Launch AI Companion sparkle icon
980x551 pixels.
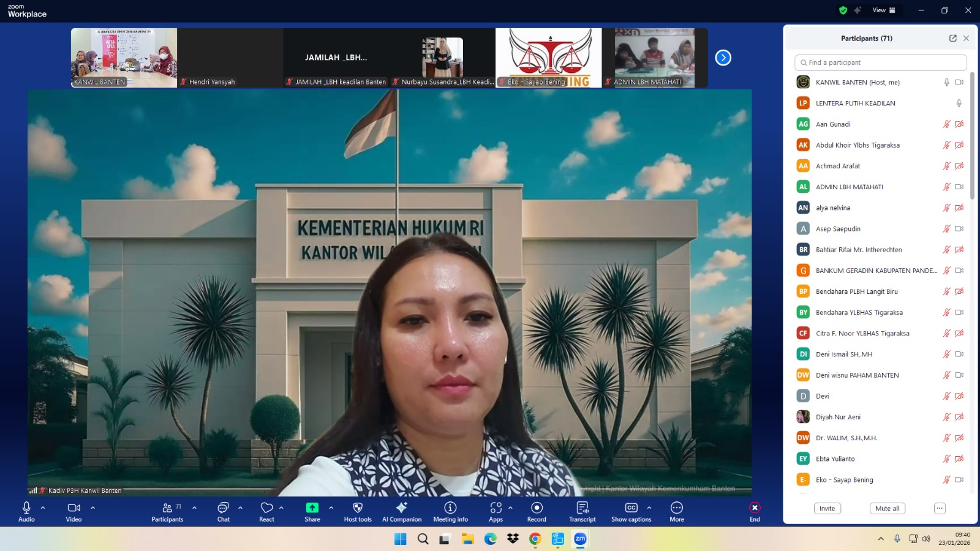coord(401,508)
